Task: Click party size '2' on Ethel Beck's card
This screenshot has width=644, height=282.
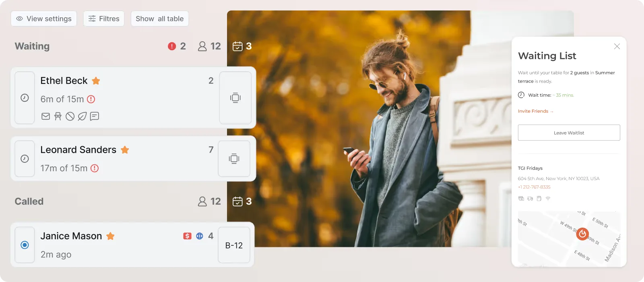Action: coord(211,81)
